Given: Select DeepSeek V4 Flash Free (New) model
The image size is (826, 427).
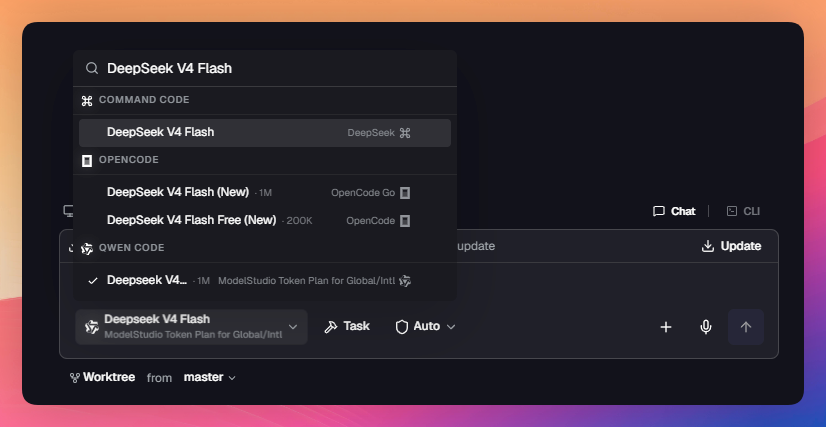Looking at the screenshot, I should (x=264, y=221).
